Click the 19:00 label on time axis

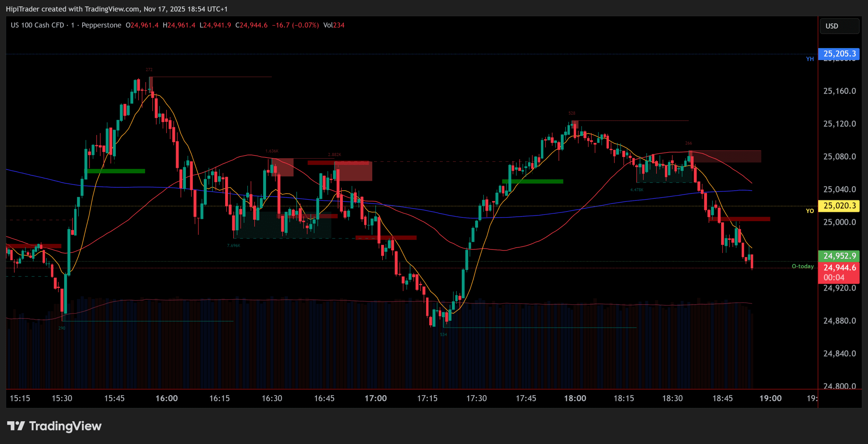(x=770, y=398)
